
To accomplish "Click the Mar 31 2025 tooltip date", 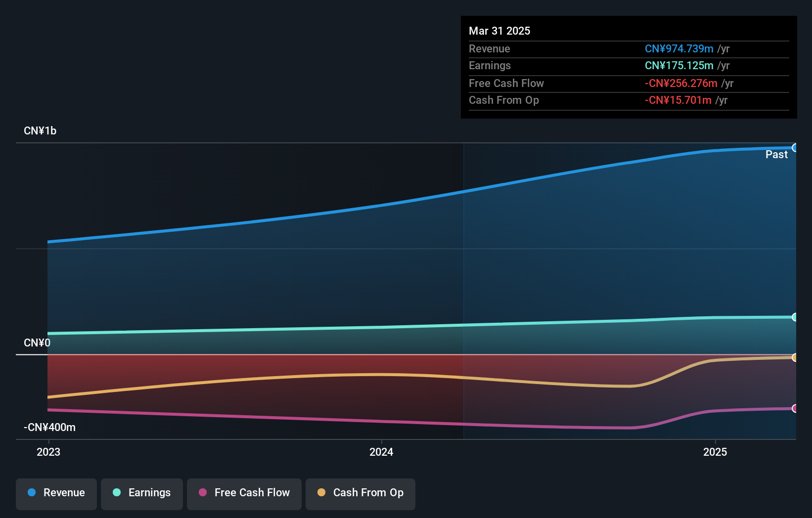I will [499, 31].
